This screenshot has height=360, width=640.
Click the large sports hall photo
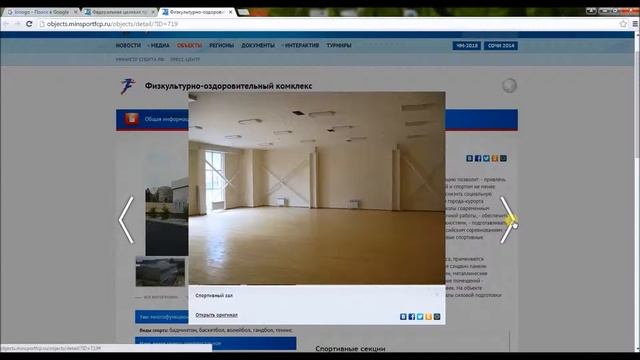point(317,188)
